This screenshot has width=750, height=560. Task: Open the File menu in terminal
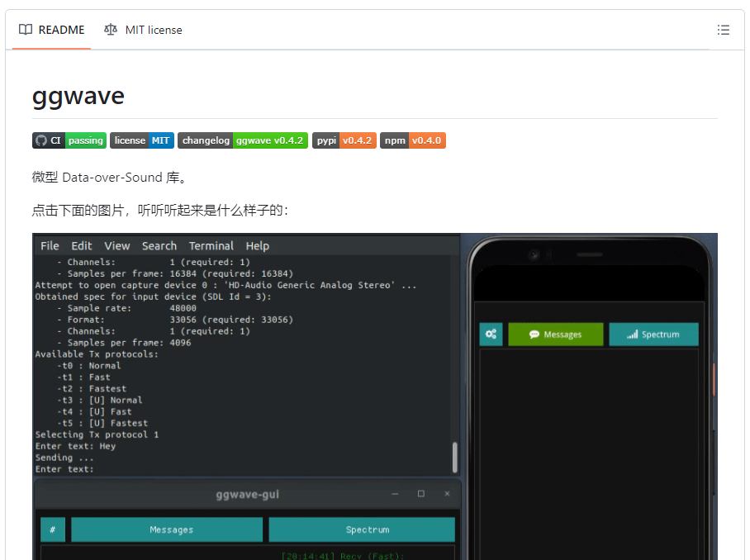coord(50,246)
